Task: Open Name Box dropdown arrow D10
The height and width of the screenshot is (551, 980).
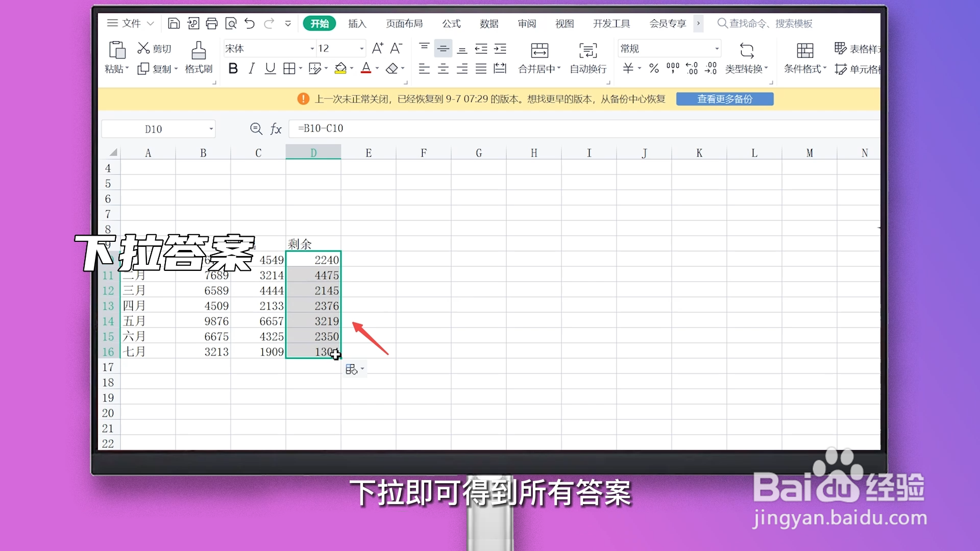Action: point(211,129)
